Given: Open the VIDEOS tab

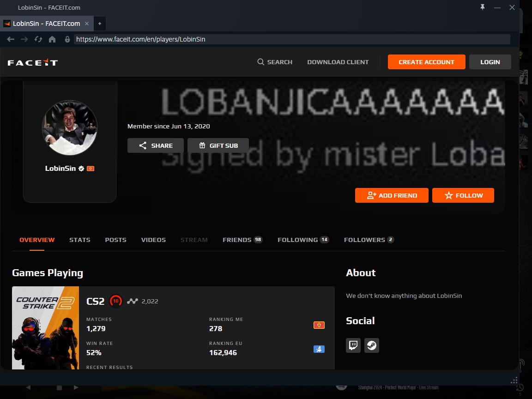Looking at the screenshot, I should (153, 240).
